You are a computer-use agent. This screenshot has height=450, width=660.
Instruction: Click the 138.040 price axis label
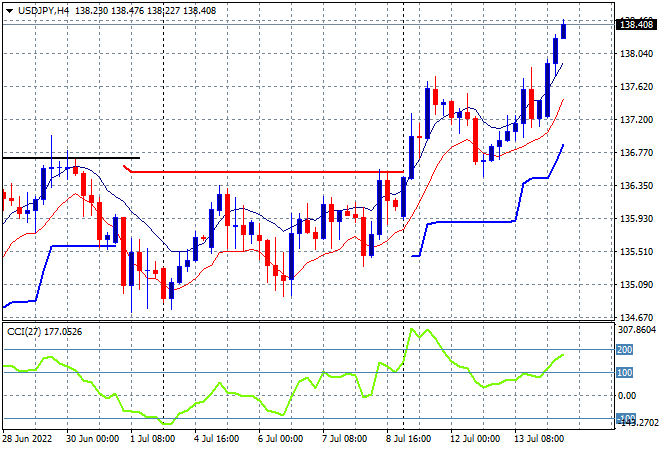pos(636,53)
